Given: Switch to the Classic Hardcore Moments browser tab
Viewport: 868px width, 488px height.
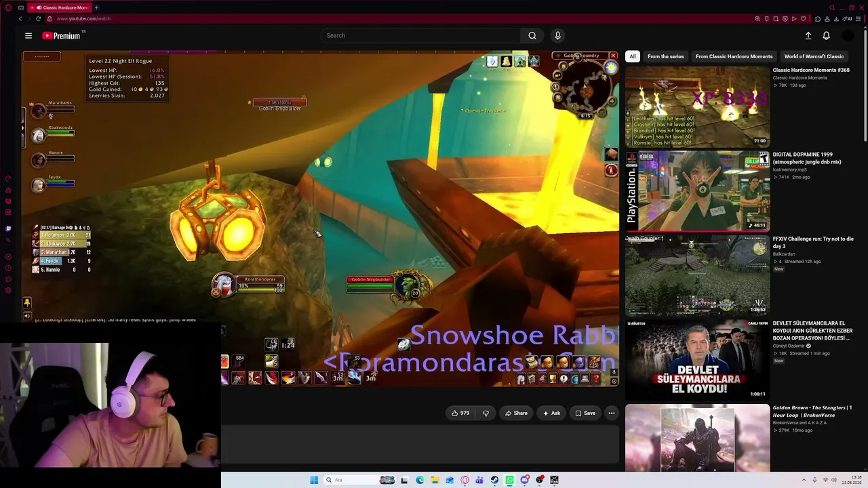Looking at the screenshot, I should coord(60,7).
